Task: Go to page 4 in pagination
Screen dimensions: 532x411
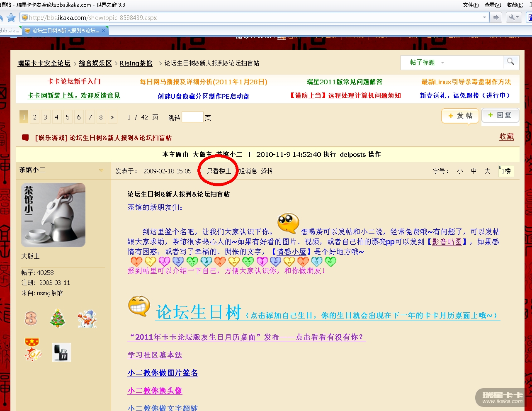Action: pyautogui.click(x=57, y=117)
